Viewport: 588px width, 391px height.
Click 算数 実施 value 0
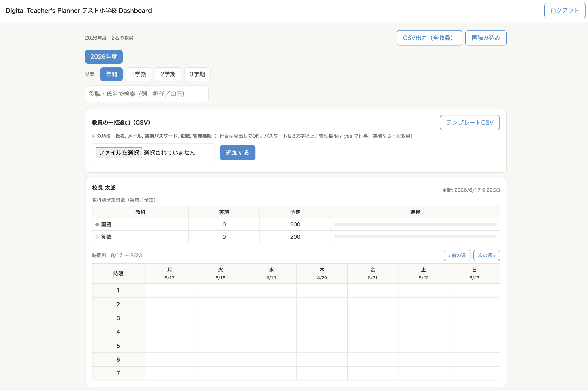[x=224, y=237]
